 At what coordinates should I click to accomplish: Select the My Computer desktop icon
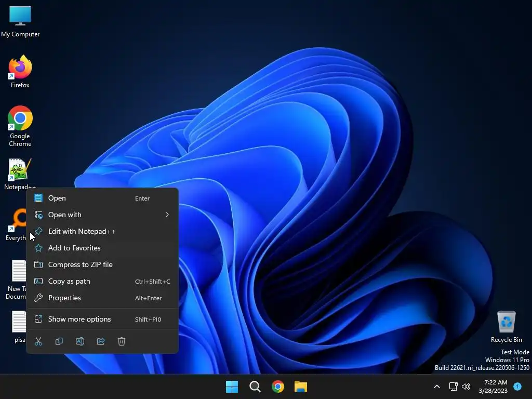20,22
